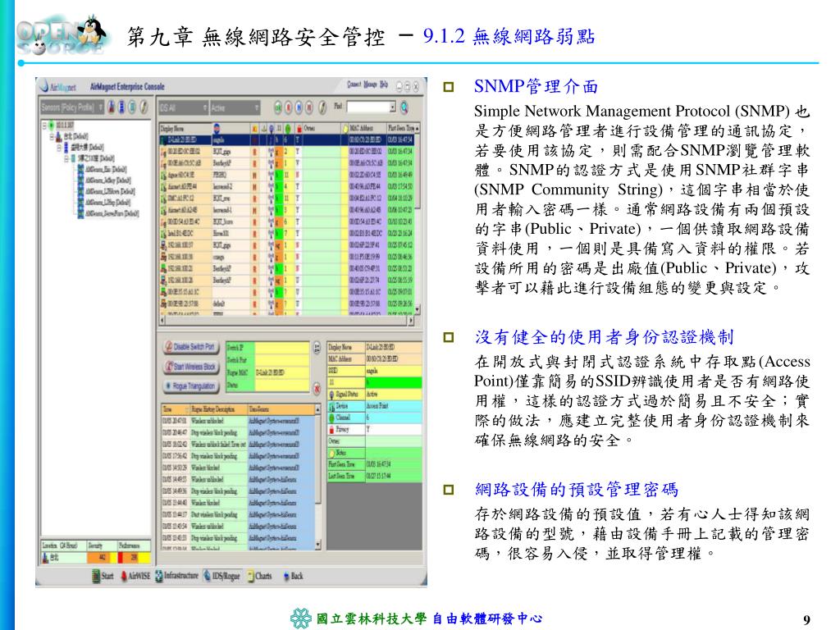Switch to the IDS/Rogue tab
This screenshot has height=630, width=840.
click(222, 577)
